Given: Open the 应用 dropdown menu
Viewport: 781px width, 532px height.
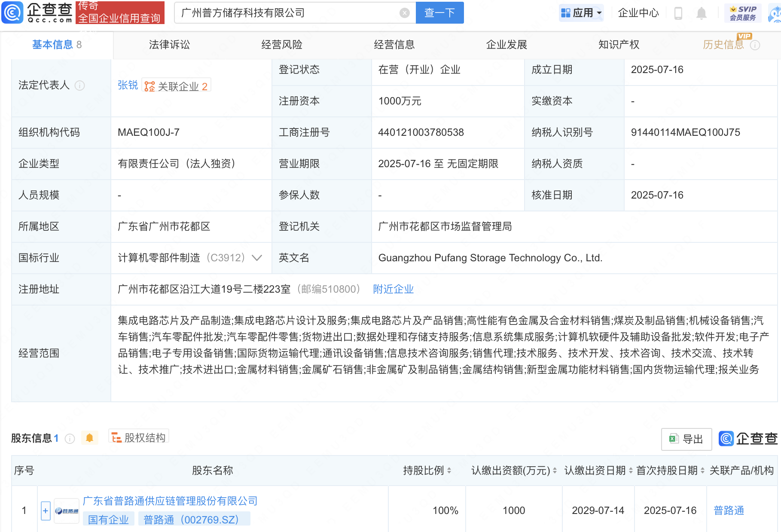Looking at the screenshot, I should 581,13.
